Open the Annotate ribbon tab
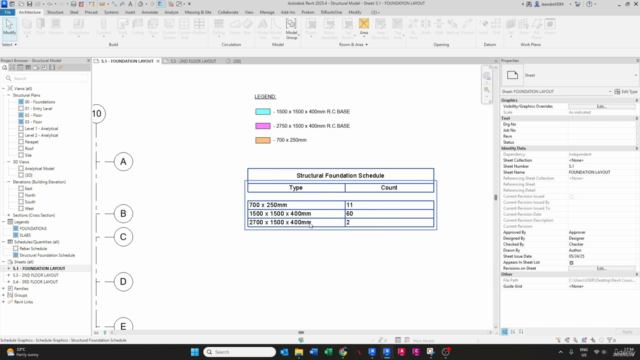 pyautogui.click(x=149, y=12)
